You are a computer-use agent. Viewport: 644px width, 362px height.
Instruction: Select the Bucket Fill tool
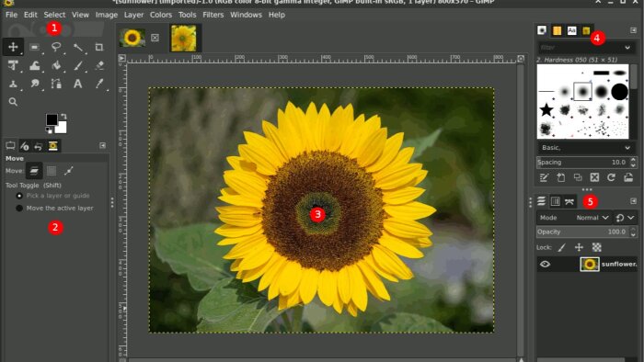56,65
